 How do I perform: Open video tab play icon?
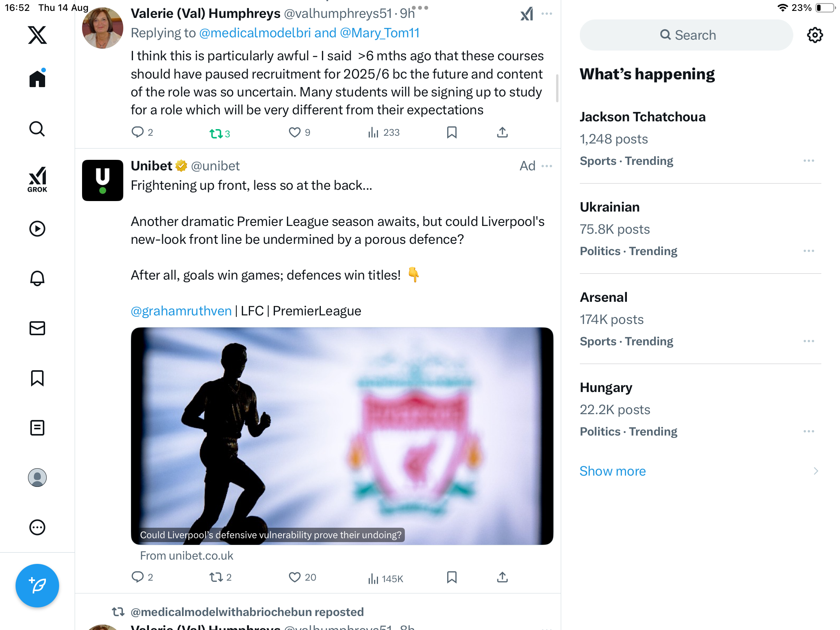pyautogui.click(x=37, y=229)
